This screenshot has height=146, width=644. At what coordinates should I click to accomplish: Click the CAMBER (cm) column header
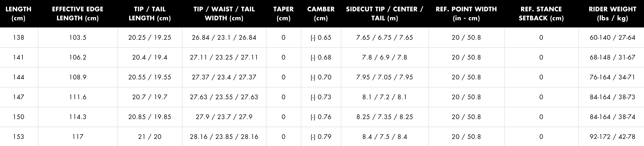321,13
